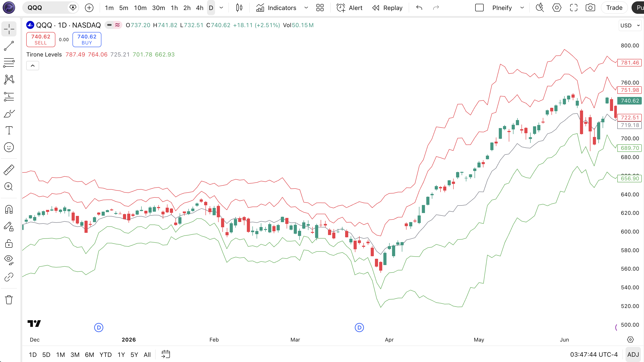Toggle stay in drawing mode
This screenshot has width=644, height=362.
9,226
